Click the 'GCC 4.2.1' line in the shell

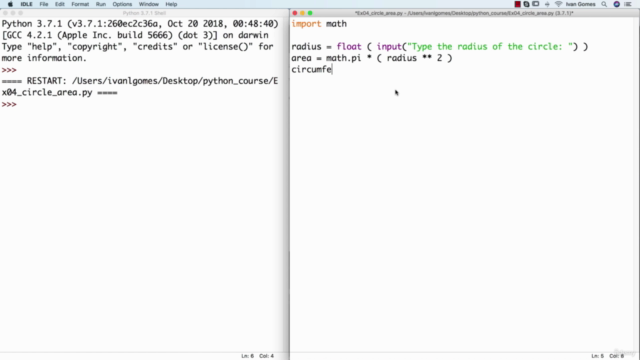click(x=135, y=35)
